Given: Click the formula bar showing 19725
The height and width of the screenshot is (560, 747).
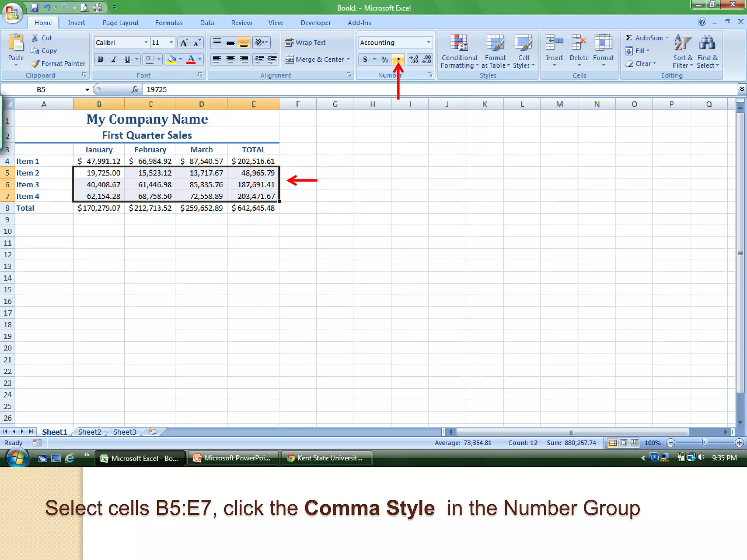Looking at the screenshot, I should click(x=440, y=89).
